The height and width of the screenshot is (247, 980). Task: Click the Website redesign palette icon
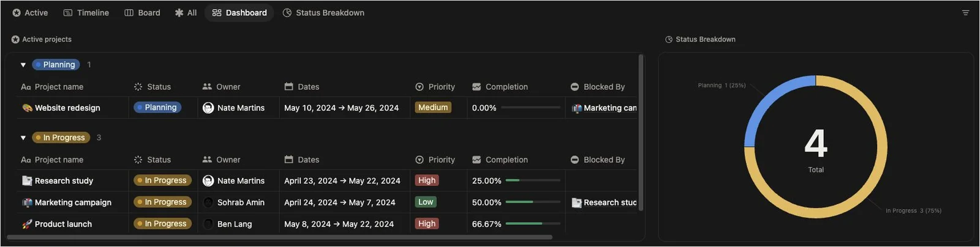[27, 108]
